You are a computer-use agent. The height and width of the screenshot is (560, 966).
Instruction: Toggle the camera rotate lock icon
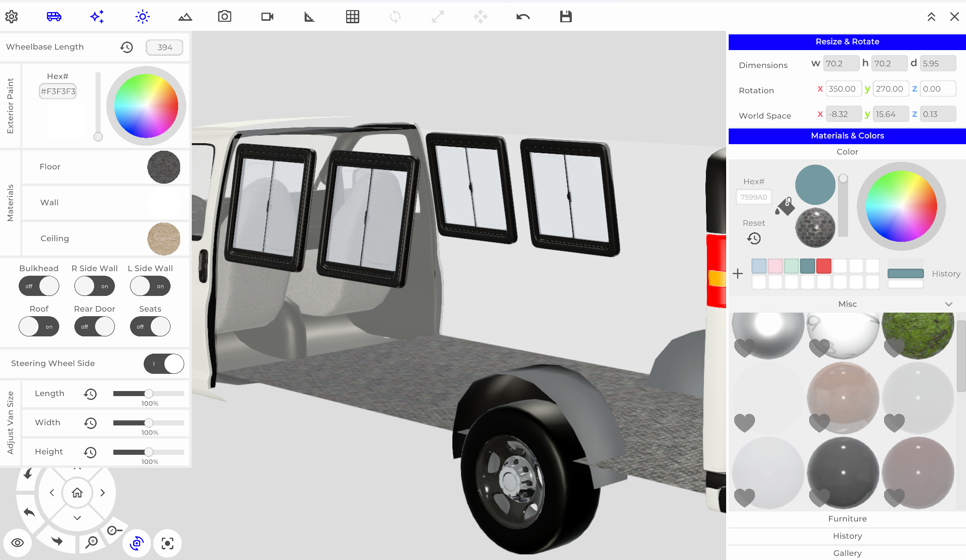point(137,543)
